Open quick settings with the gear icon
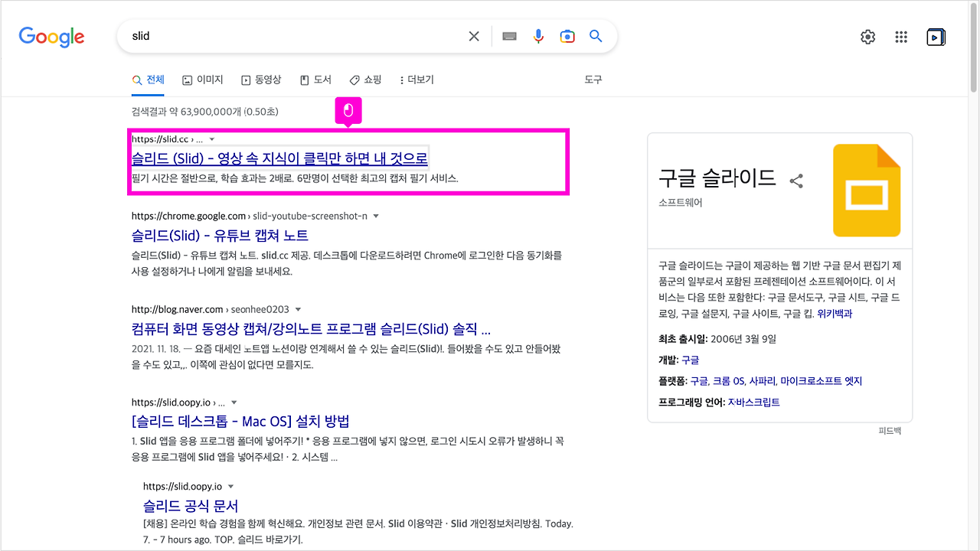The width and height of the screenshot is (980, 551). (867, 36)
